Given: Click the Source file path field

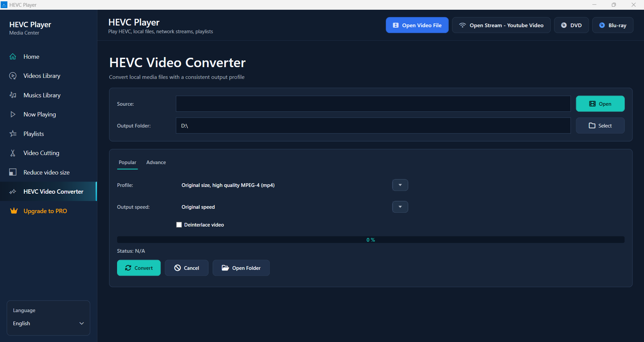Looking at the screenshot, I should (373, 104).
